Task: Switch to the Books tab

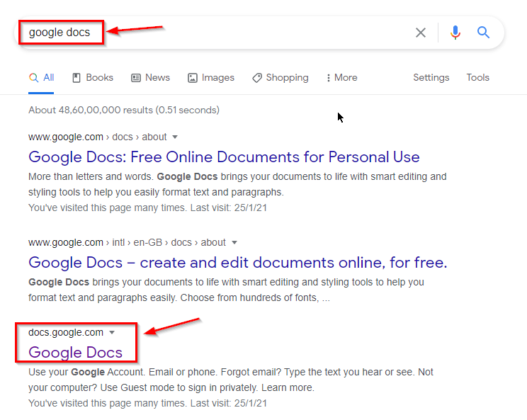Action: [93, 78]
